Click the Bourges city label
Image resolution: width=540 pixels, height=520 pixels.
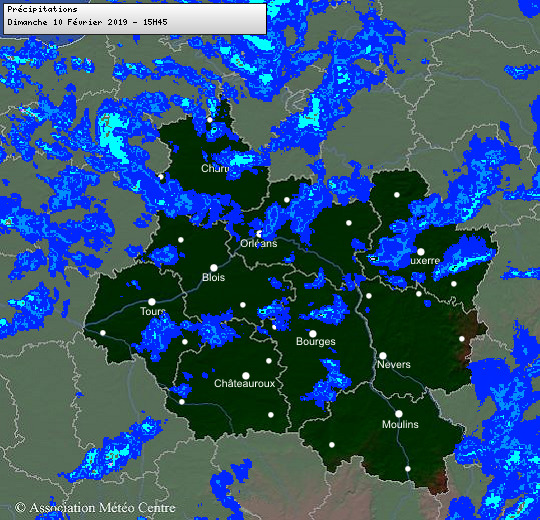click(x=316, y=342)
